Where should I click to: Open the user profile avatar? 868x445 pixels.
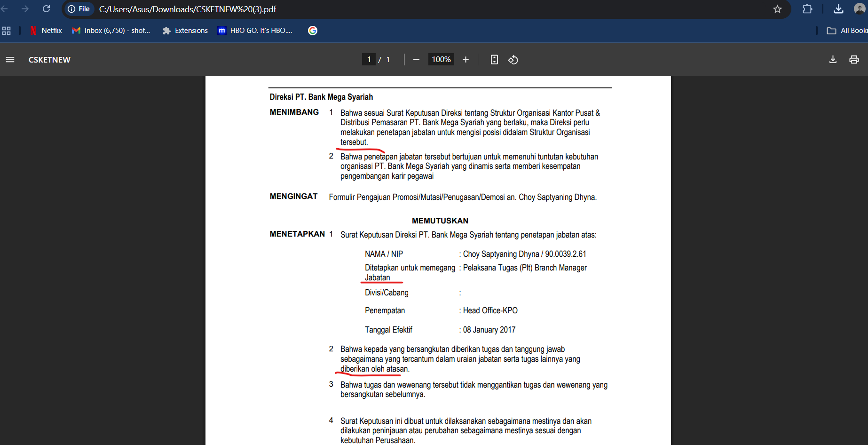(x=860, y=9)
